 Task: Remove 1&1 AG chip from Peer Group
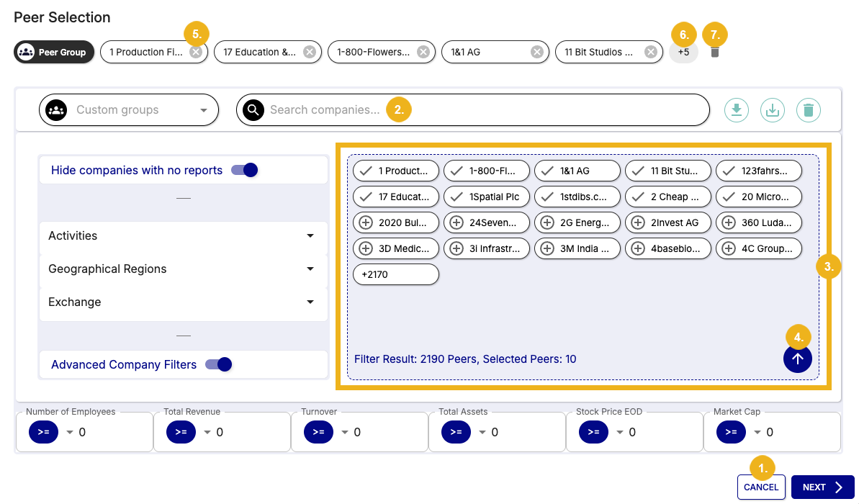click(x=536, y=52)
